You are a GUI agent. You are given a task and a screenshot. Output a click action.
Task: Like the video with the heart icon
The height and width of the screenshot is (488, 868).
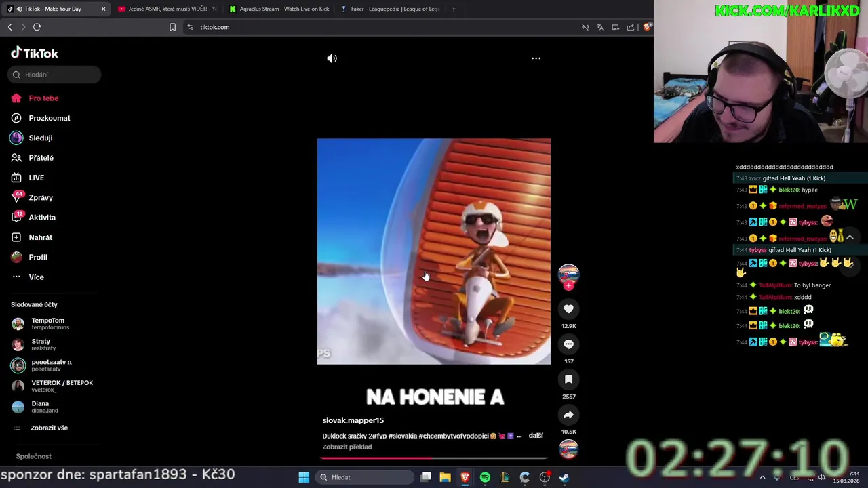tap(568, 309)
